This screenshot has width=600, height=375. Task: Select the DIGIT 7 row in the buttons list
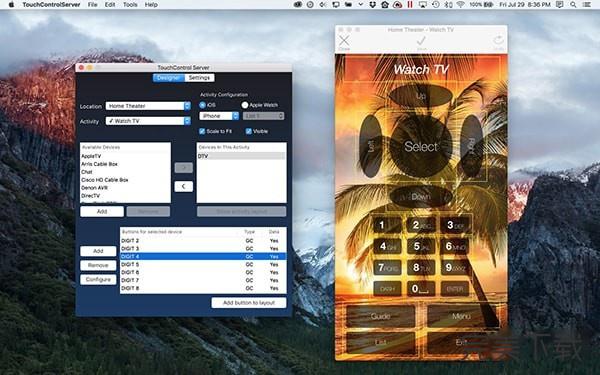click(x=203, y=280)
